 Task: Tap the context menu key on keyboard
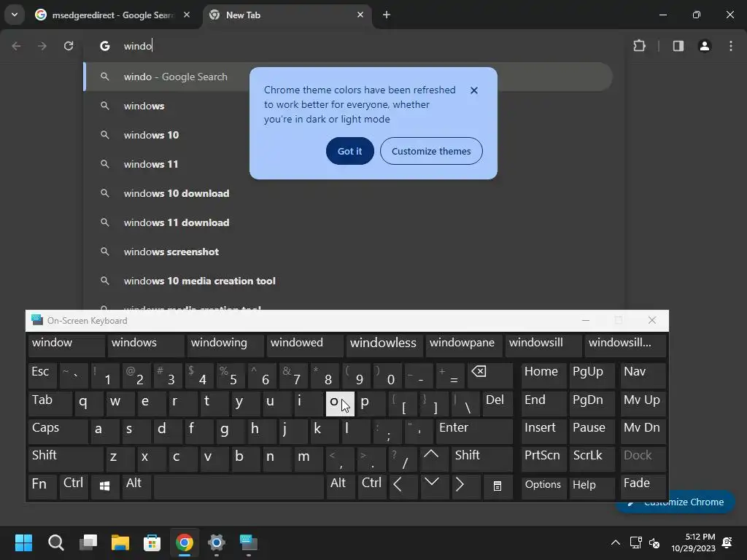click(x=498, y=486)
